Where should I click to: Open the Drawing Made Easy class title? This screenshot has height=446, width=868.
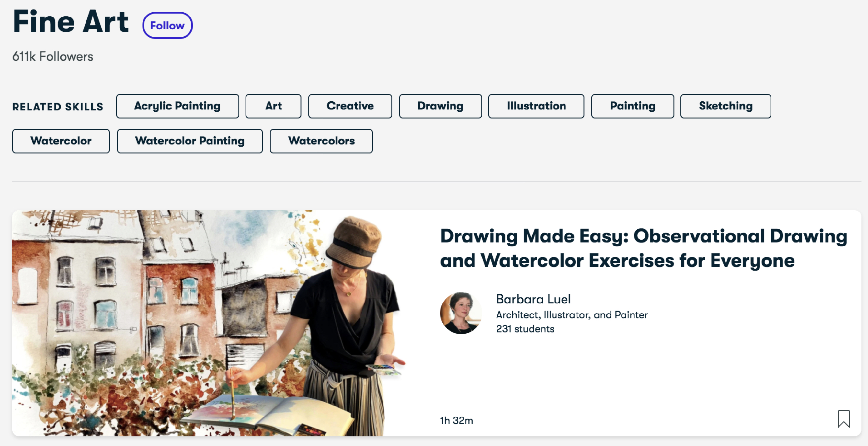[644, 248]
